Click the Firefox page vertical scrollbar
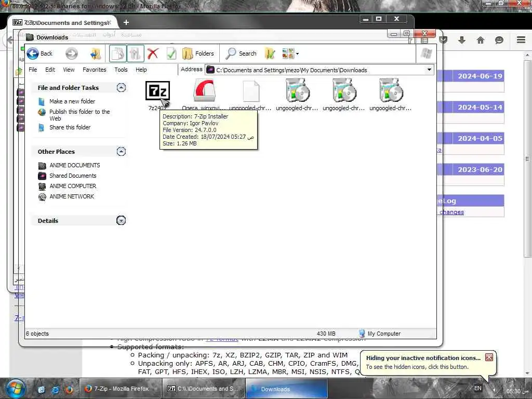532x399 pixels. pyautogui.click(x=527, y=158)
